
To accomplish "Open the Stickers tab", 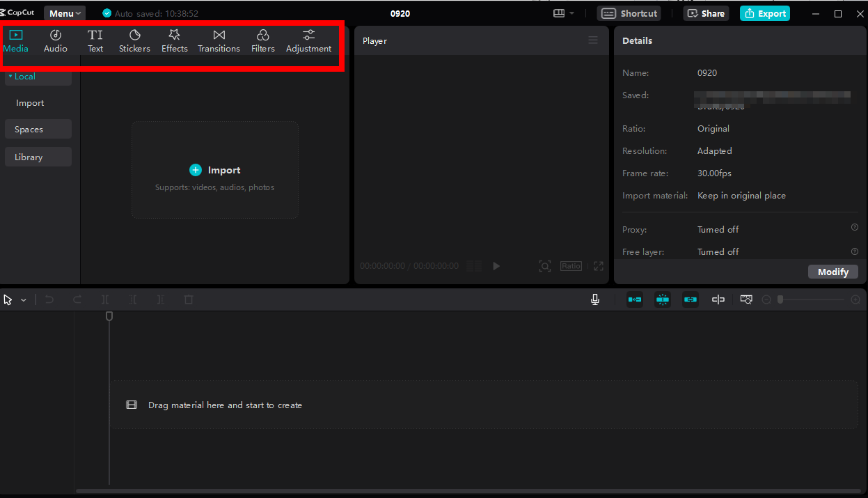I will tap(134, 41).
